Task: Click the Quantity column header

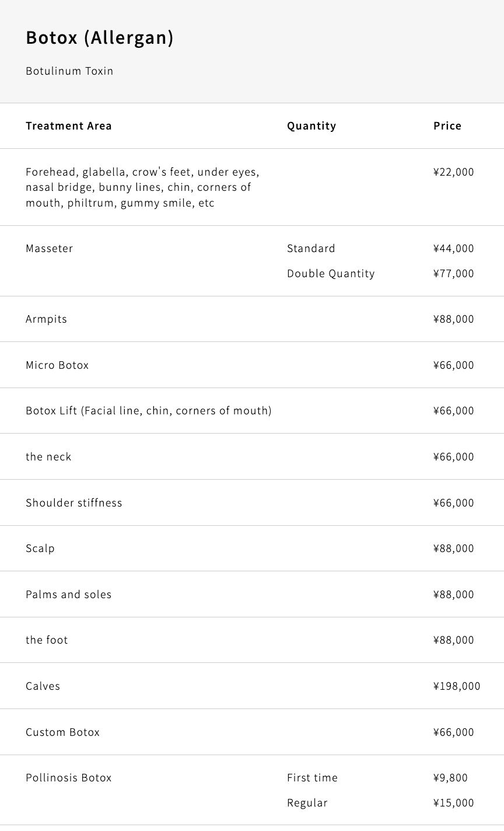Action: pos(311,126)
